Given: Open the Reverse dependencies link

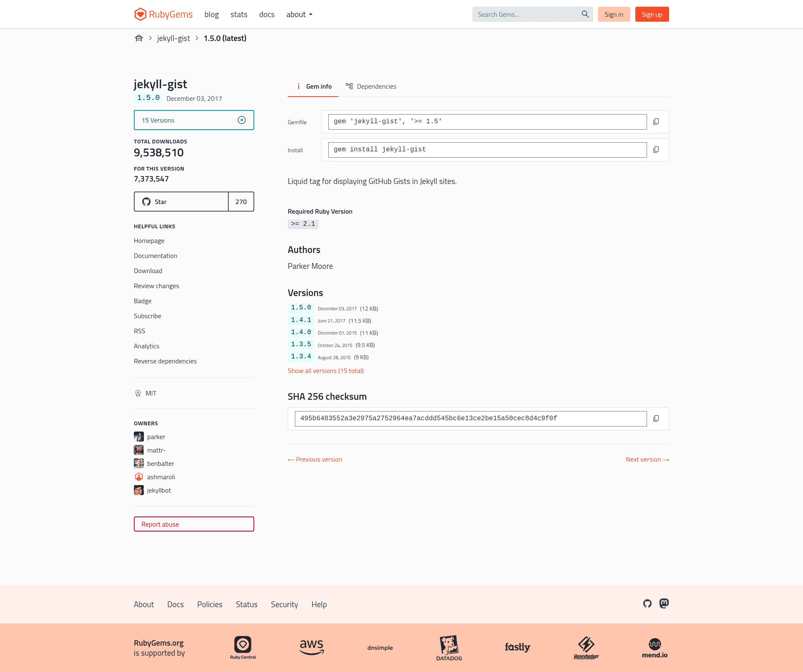Looking at the screenshot, I should [165, 361].
